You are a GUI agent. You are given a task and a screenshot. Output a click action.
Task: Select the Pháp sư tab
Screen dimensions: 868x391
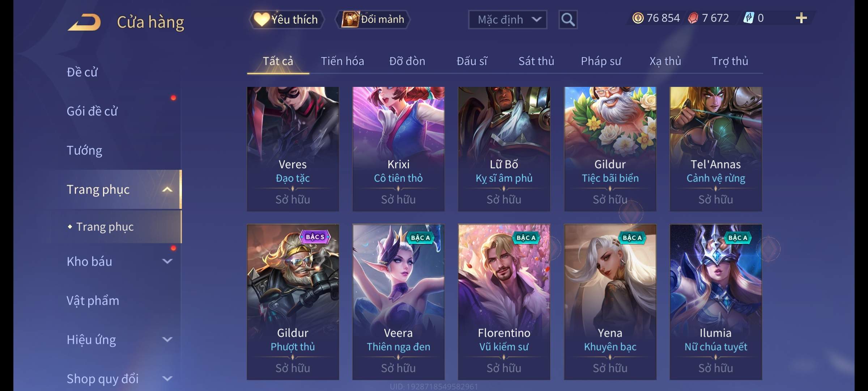tap(601, 61)
